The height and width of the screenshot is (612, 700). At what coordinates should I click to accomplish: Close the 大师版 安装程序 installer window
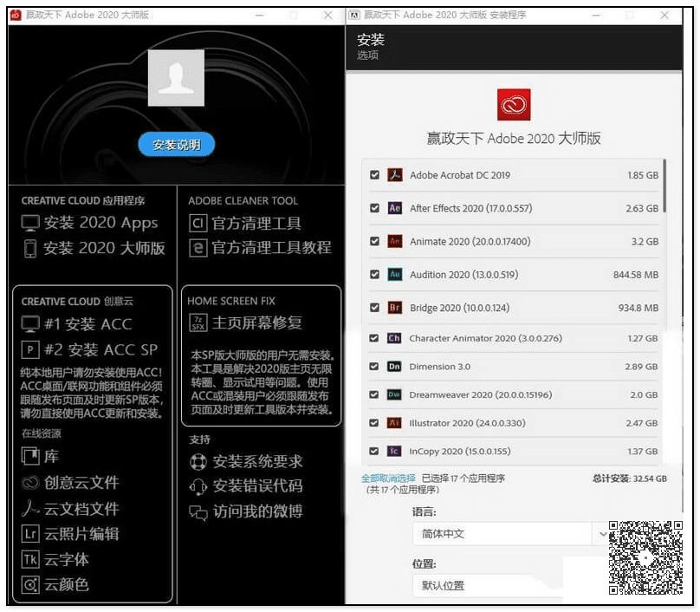pyautogui.click(x=664, y=16)
